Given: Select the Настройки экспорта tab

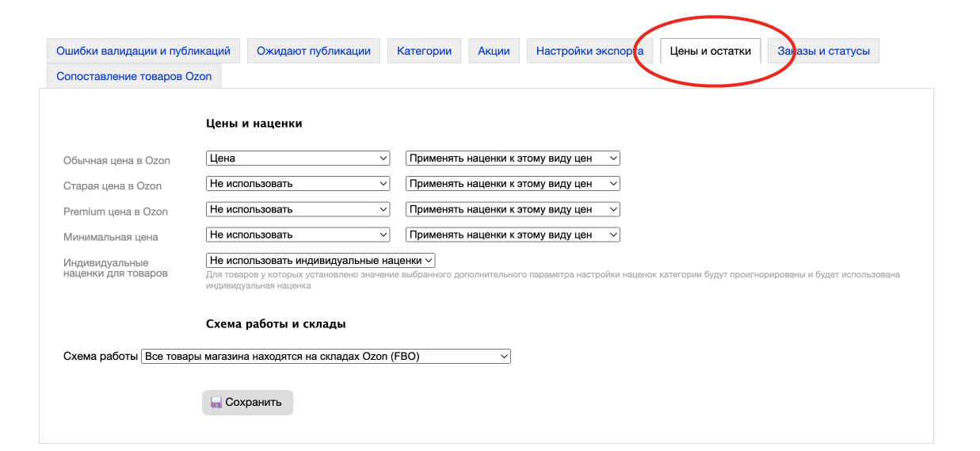Looking at the screenshot, I should pyautogui.click(x=589, y=51).
